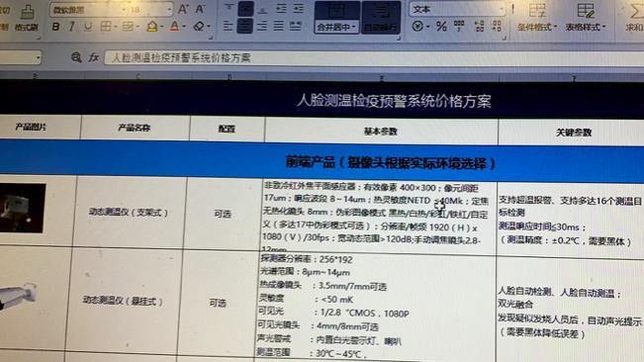Image resolution: width=644 pixels, height=362 pixels.
Task: Toggle the auto wrap text (自动换行) button
Action: pyautogui.click(x=381, y=17)
